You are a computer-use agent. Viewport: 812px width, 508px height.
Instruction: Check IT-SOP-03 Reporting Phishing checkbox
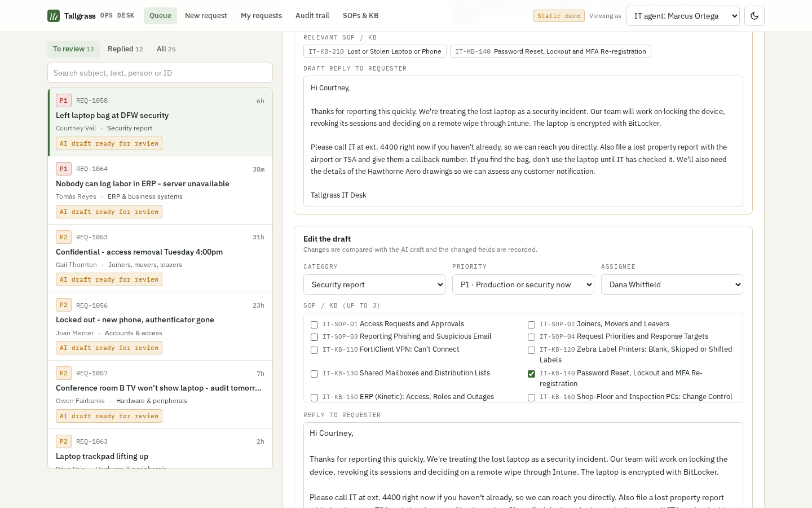314,337
